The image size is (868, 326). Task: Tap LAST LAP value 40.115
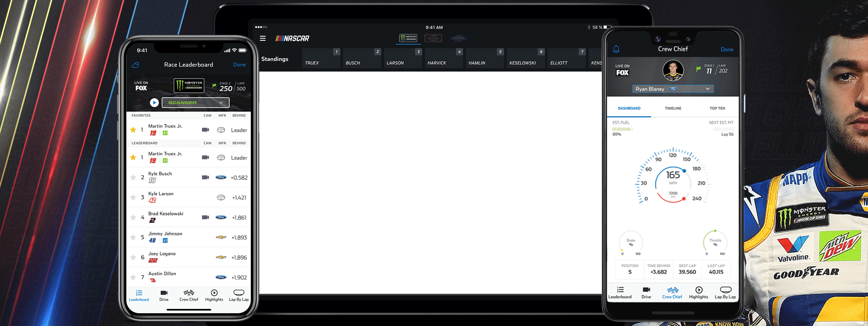pyautogui.click(x=716, y=272)
